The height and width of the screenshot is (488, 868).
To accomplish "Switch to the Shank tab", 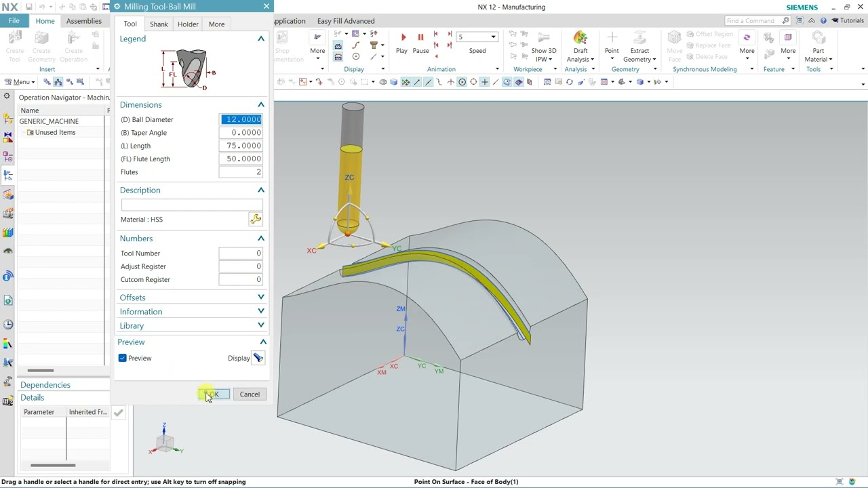I will (x=159, y=24).
